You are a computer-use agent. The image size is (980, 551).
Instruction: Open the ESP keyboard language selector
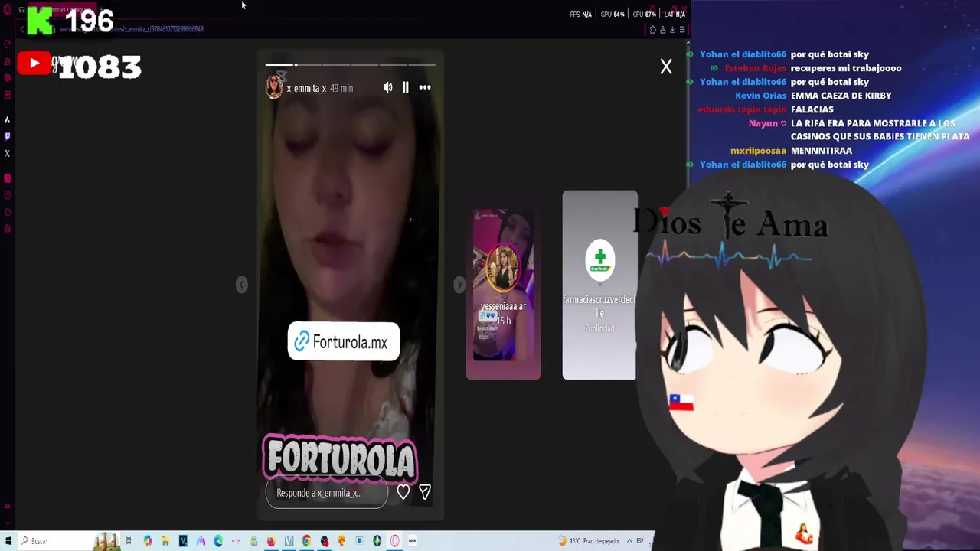tap(640, 541)
